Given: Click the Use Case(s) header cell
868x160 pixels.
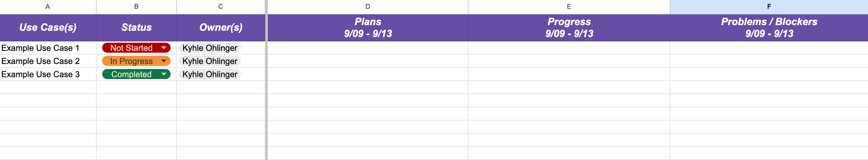Looking at the screenshot, I should (x=48, y=27).
